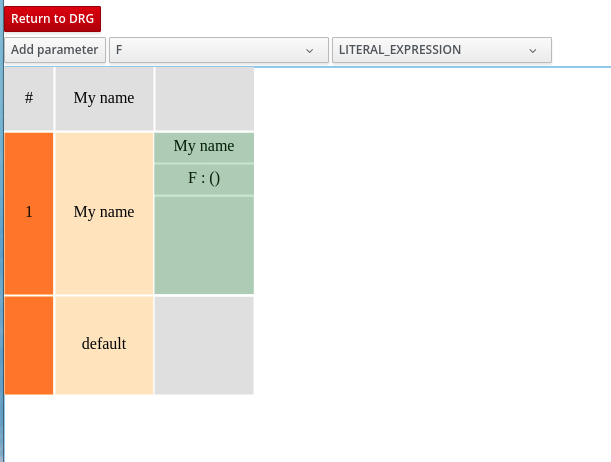
Task: Click the peach My name cell in row 1
Action: pyautogui.click(x=104, y=212)
